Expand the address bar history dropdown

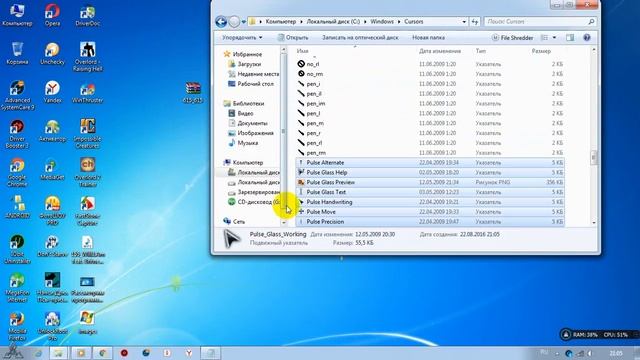point(464,22)
